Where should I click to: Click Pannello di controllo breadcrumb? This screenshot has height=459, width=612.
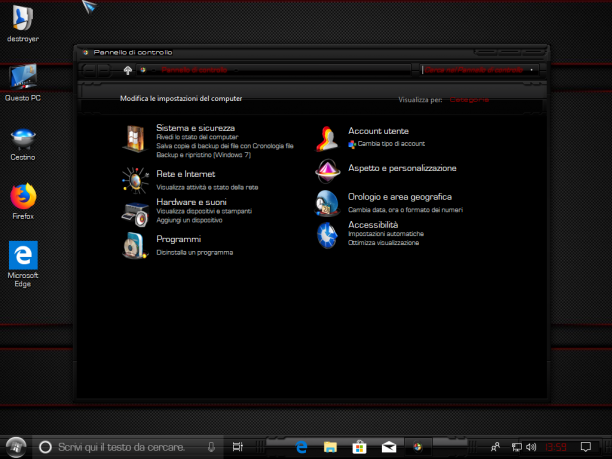point(194,70)
